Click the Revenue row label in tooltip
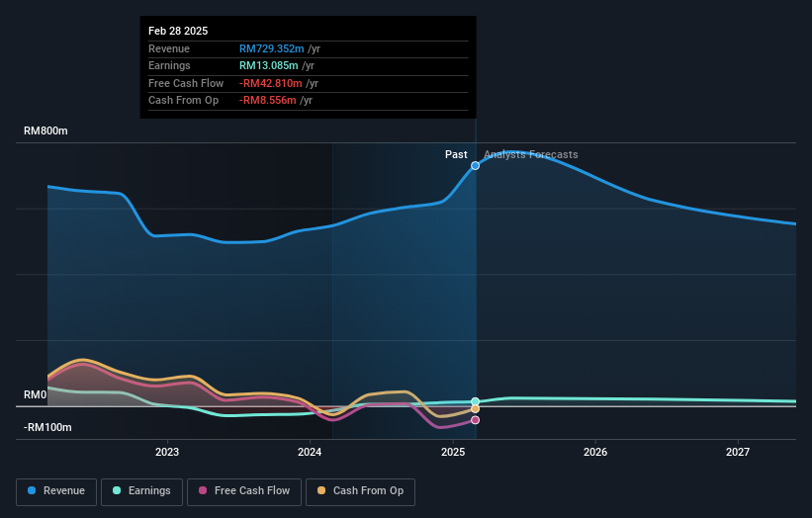 pyautogui.click(x=169, y=48)
